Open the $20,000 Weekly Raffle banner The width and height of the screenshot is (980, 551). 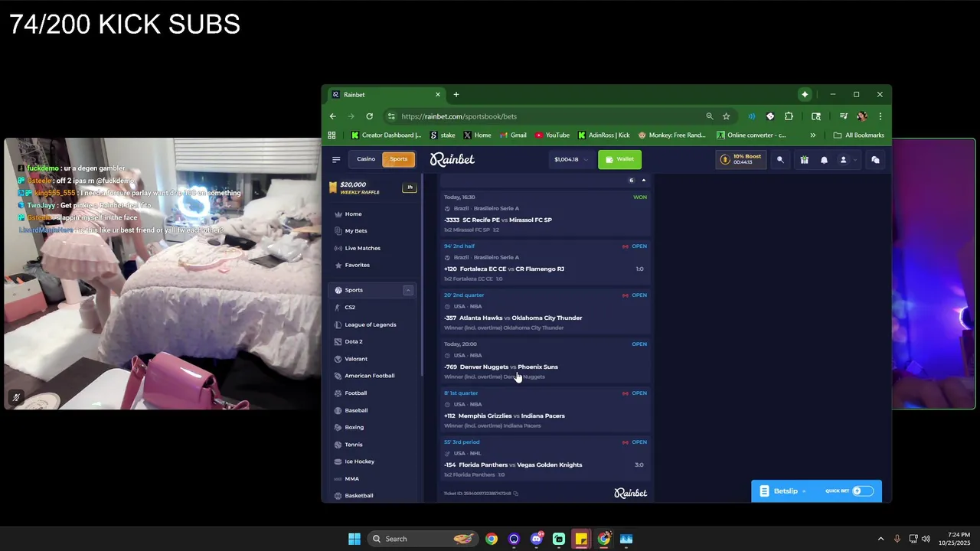373,187
